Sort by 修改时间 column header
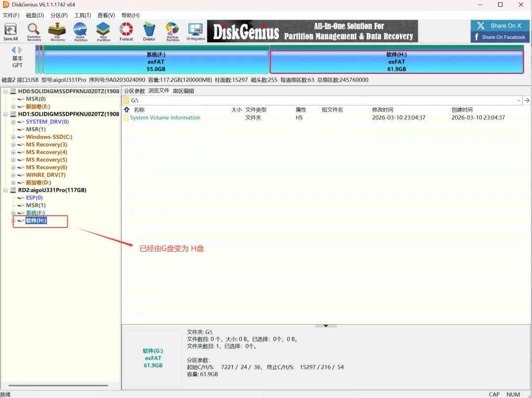 383,109
